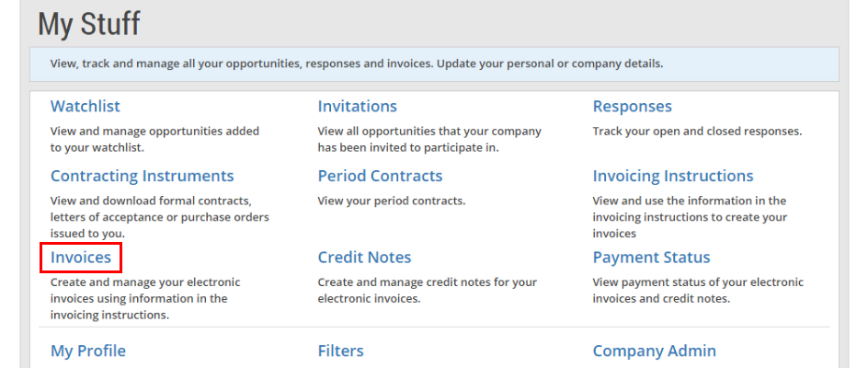Open the Watchlist link
This screenshot has width=868, height=368.
pyautogui.click(x=86, y=106)
